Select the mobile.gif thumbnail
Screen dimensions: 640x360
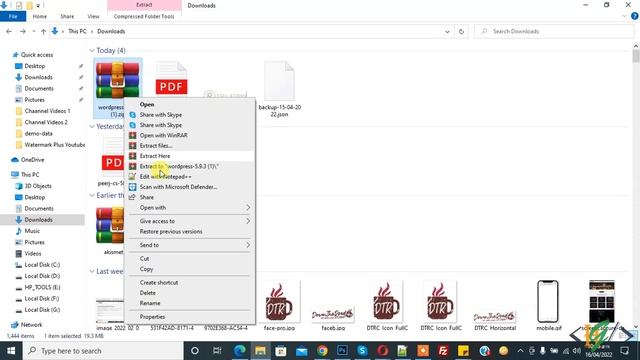tap(548, 306)
